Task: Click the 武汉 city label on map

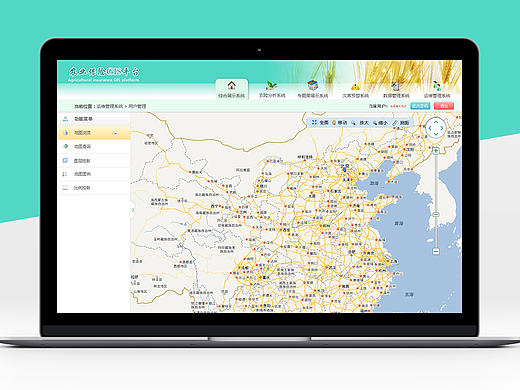Action: [333, 267]
